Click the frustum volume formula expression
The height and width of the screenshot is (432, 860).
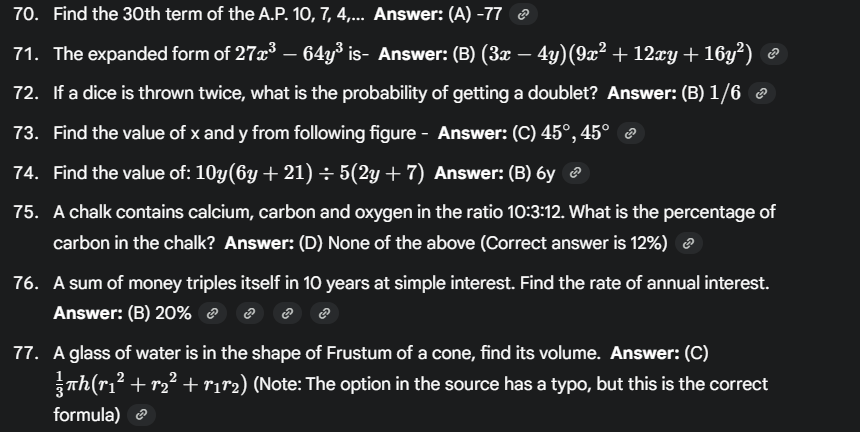pos(150,384)
